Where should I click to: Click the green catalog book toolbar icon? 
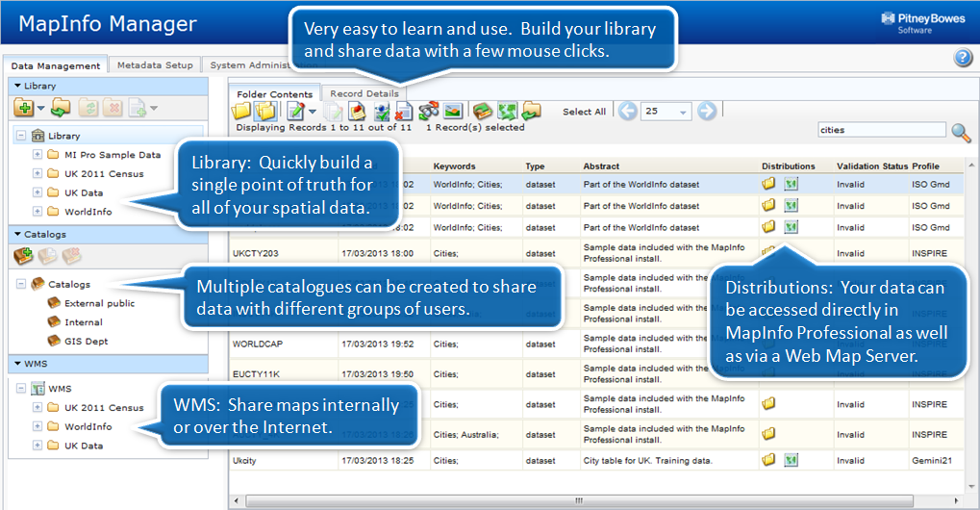click(483, 112)
